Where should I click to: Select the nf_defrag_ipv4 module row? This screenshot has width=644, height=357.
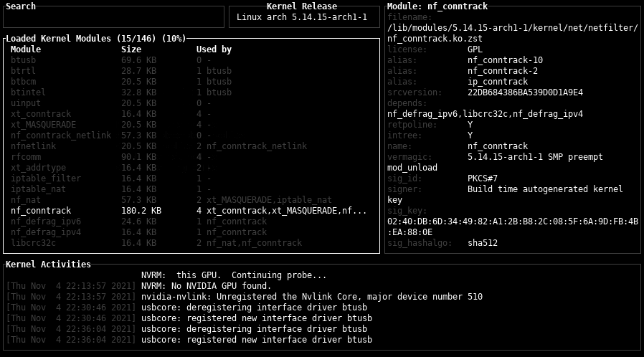click(191, 232)
